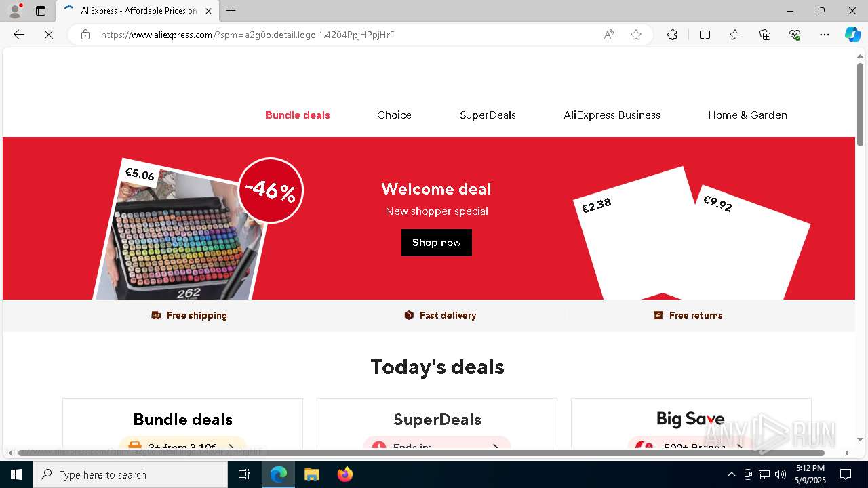The image size is (868, 488).
Task: Expand SuperDeals Ends in chevron
Action: coord(496,447)
